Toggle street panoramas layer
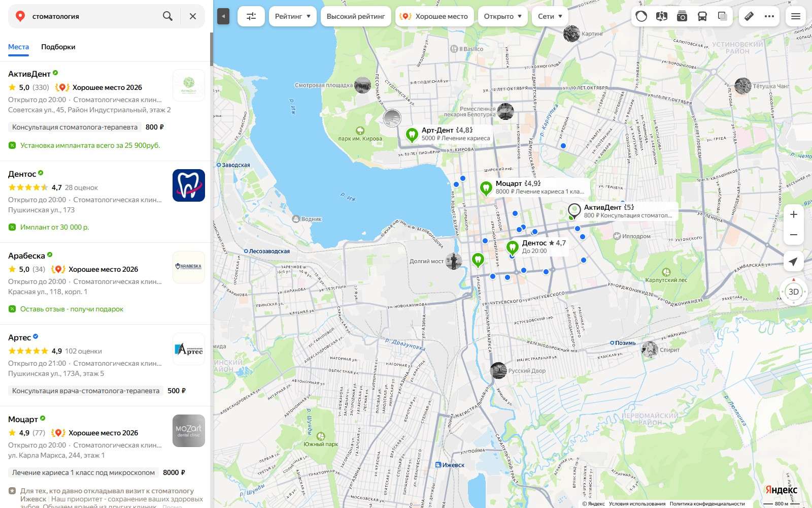812x508 pixels. (x=662, y=16)
